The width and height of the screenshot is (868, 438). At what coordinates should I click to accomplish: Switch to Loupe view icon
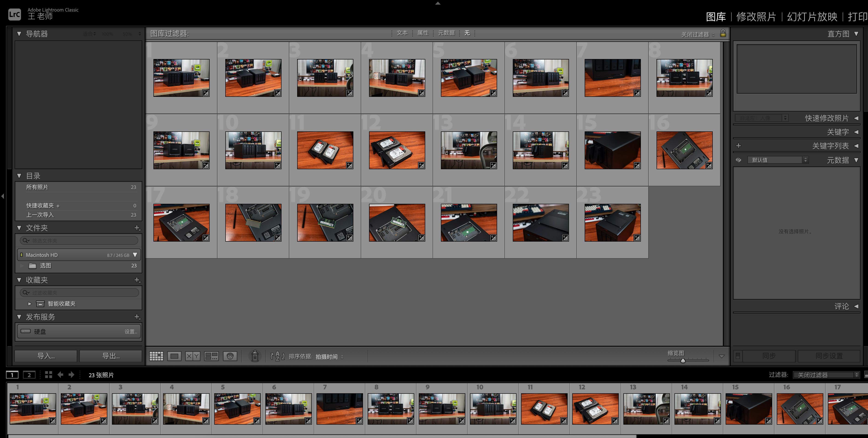coord(174,356)
